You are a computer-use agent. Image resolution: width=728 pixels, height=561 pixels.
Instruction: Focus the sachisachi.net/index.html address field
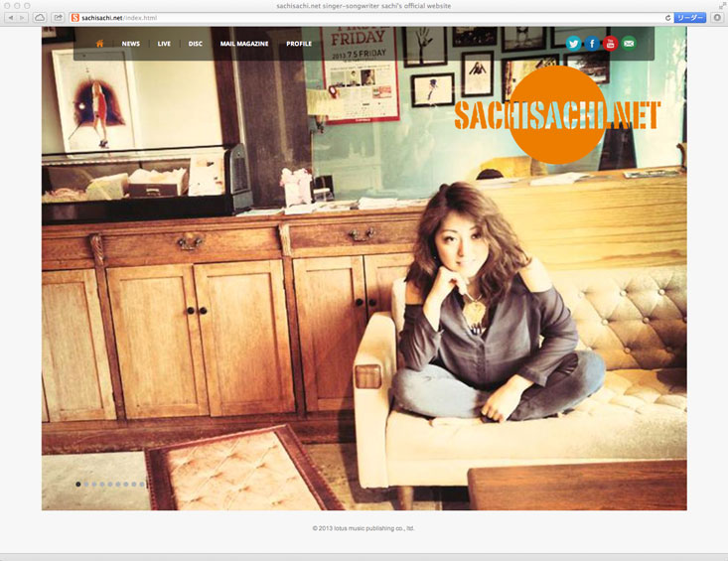(x=371, y=18)
